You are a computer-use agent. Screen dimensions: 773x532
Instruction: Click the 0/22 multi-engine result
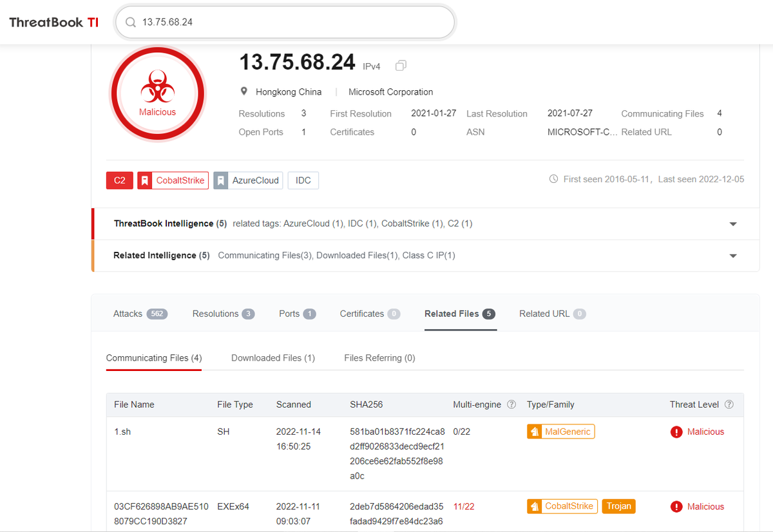pos(462,432)
